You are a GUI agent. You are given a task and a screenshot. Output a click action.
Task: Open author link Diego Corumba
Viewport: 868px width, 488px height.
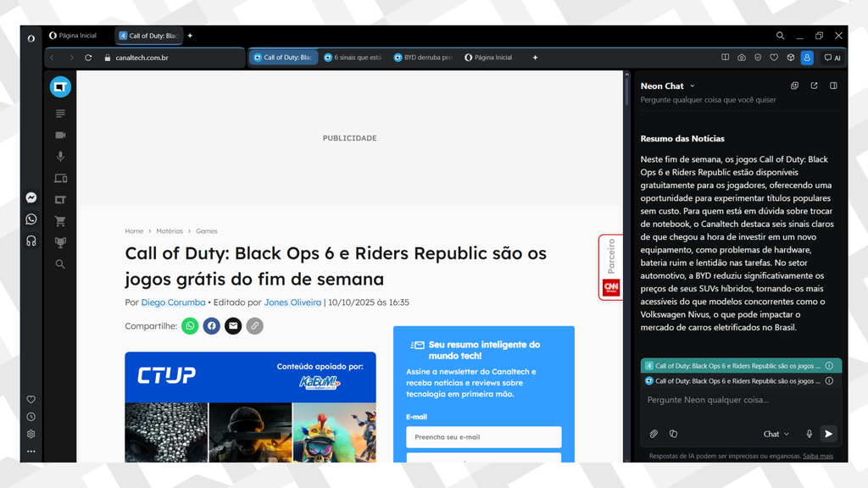coord(173,302)
